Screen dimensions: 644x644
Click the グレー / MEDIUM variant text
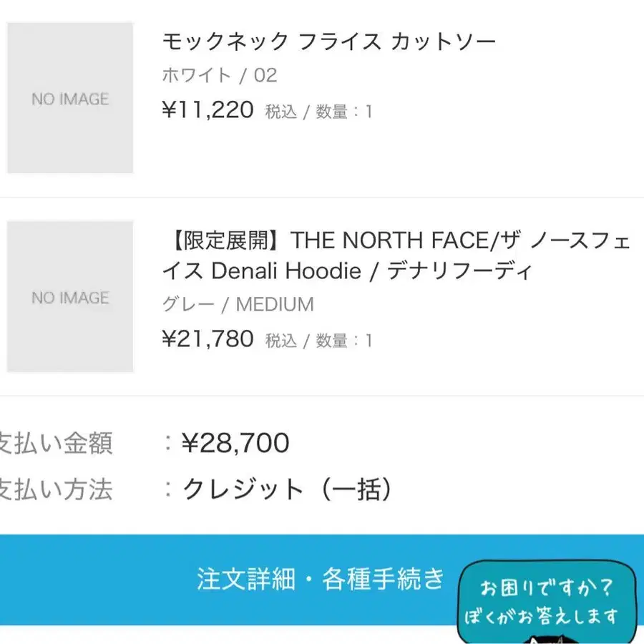click(238, 304)
